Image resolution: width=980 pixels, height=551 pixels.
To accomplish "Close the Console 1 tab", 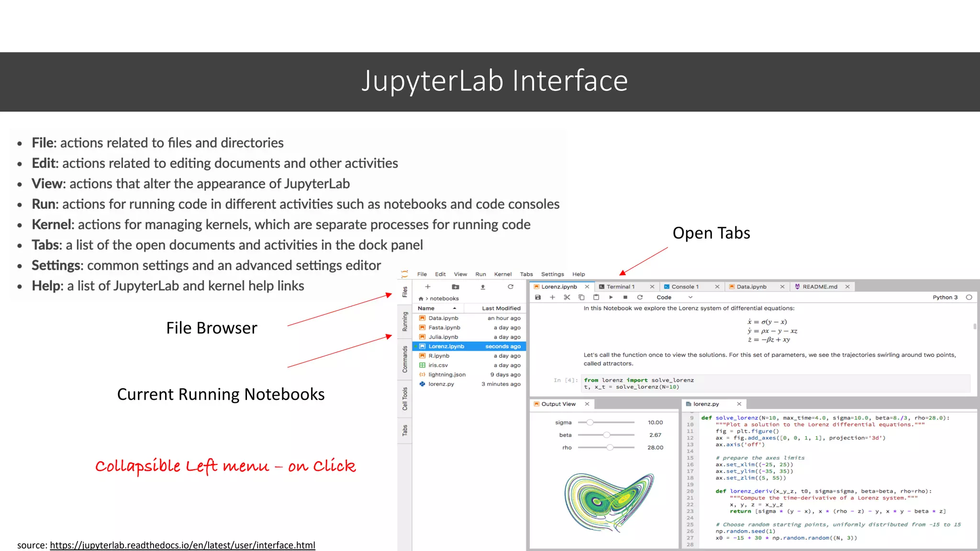I will [x=717, y=287].
